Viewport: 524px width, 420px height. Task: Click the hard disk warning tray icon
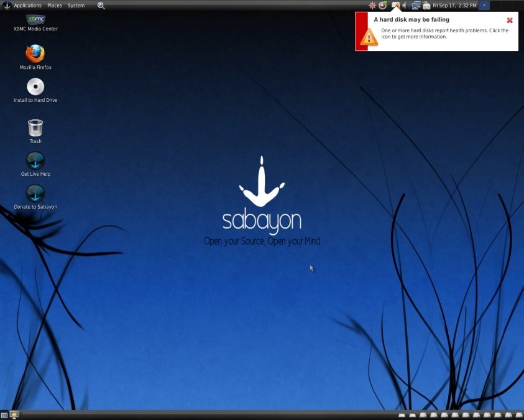point(396,5)
